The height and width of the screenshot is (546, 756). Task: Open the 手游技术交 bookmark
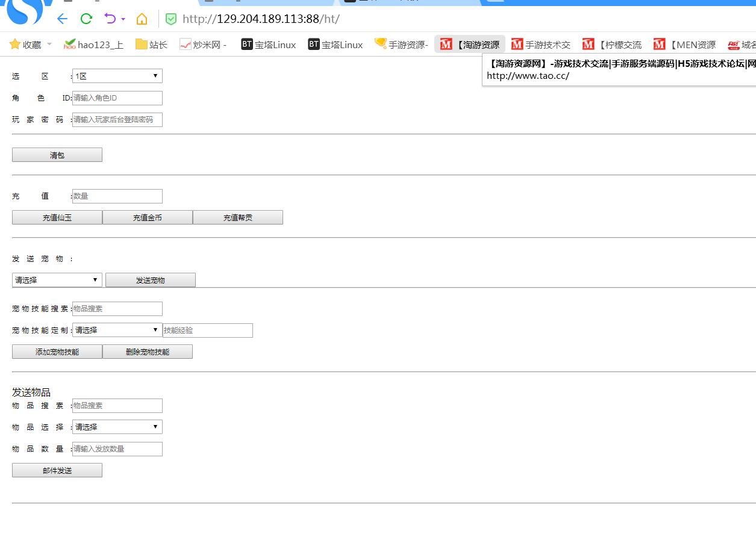pyautogui.click(x=541, y=45)
